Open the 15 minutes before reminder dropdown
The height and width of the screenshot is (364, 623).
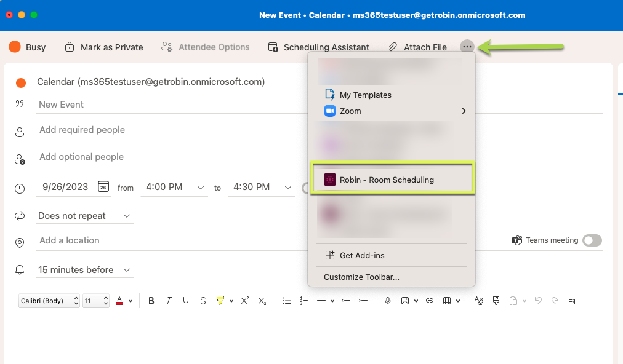(84, 270)
